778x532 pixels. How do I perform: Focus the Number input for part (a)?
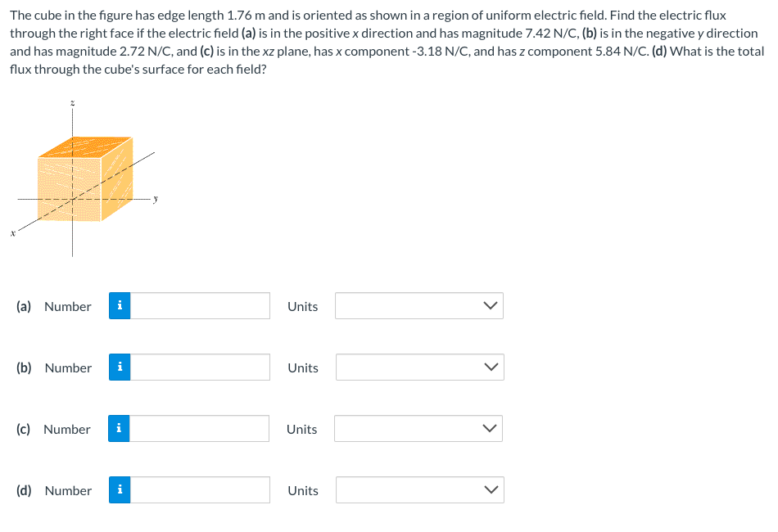click(x=200, y=306)
